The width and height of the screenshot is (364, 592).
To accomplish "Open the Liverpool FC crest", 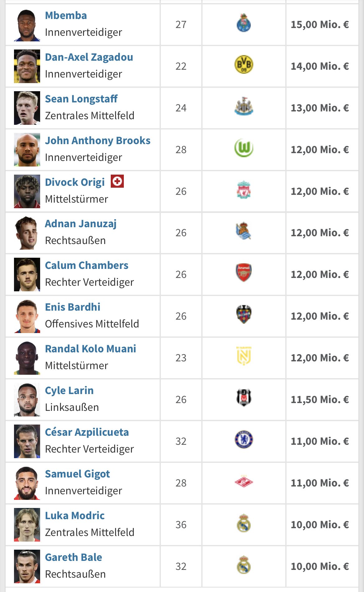I will click(x=244, y=190).
